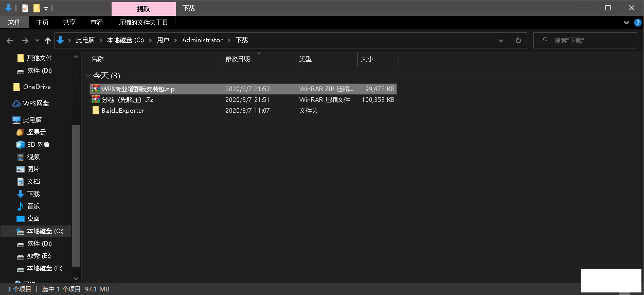
Task: Switch to the 主页 ribbon tab
Action: coord(42,22)
